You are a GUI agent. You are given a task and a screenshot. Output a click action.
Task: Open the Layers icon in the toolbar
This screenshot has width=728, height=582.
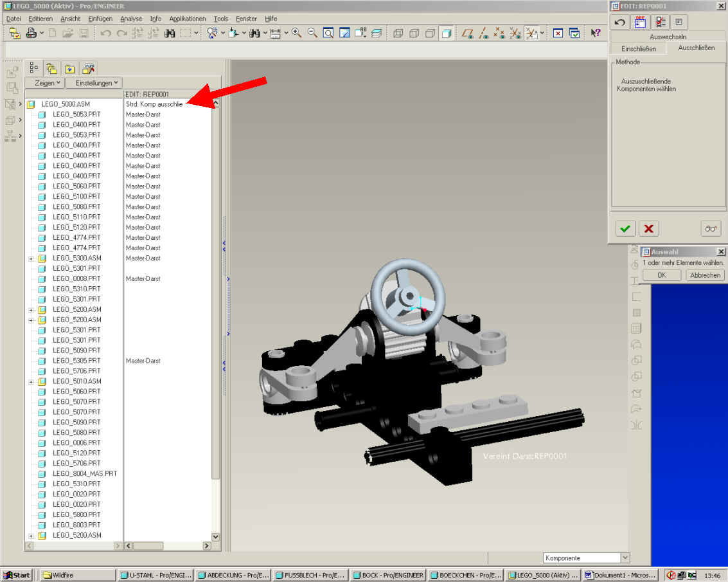(377, 33)
